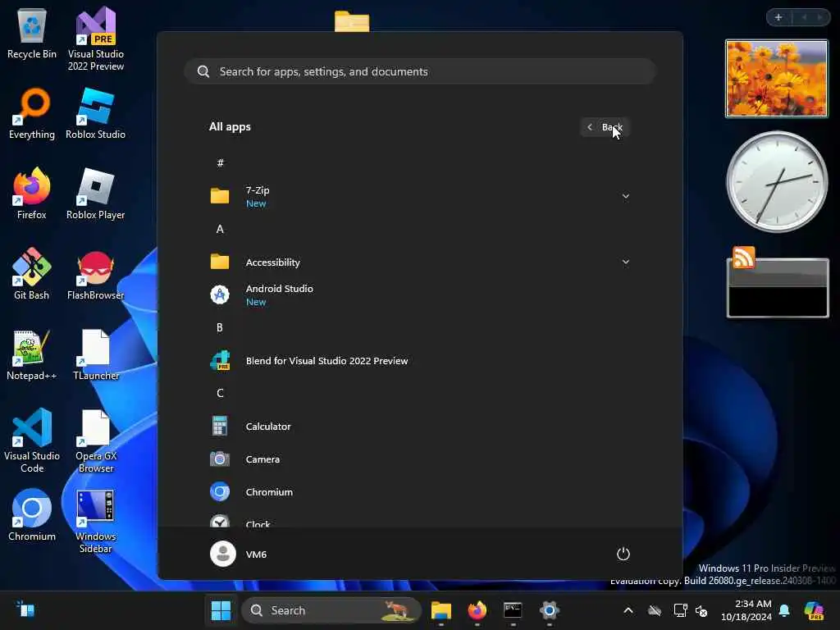The image size is (840, 630).
Task: Open Visual Studio Code desktop shortcut
Action: pos(32,441)
